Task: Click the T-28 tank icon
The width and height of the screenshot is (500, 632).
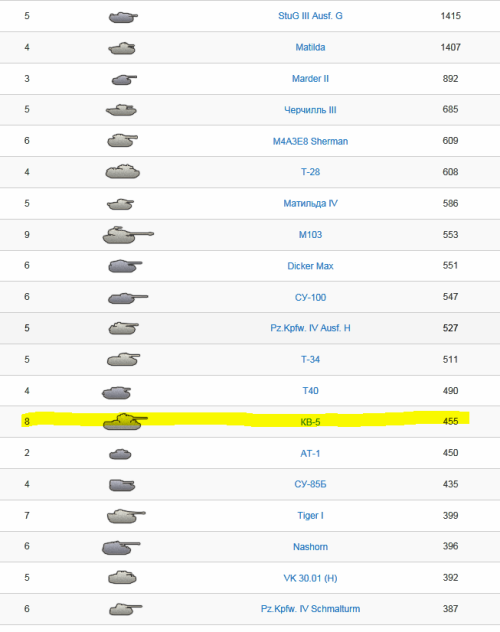Action: click(x=122, y=171)
